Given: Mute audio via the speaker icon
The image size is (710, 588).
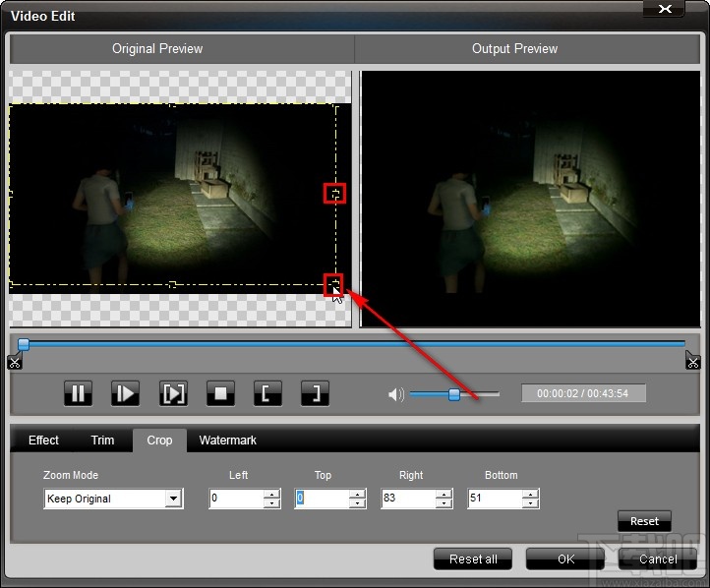Looking at the screenshot, I should point(395,394).
